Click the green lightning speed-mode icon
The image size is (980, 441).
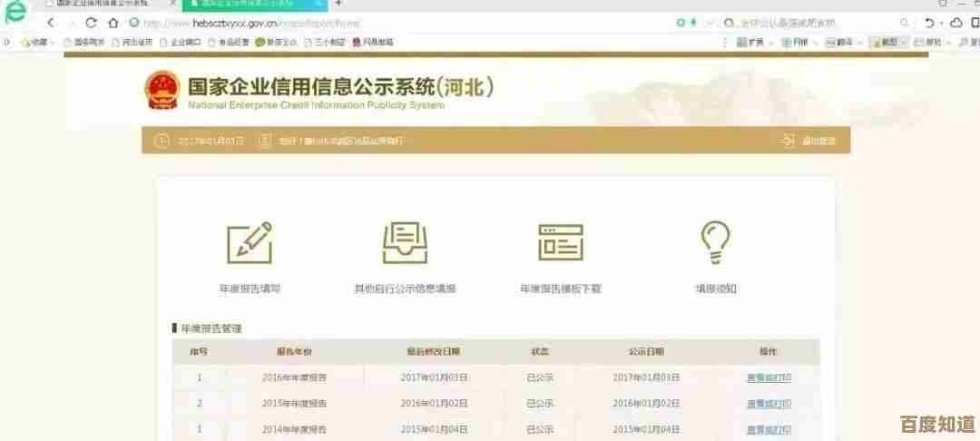point(693,23)
